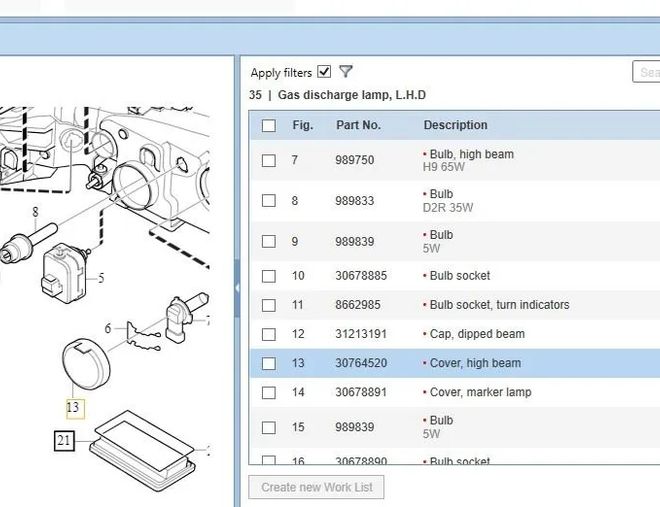This screenshot has width=660, height=507.
Task: Click the rectangular gasket part beside callout 21
Action: pos(140,445)
